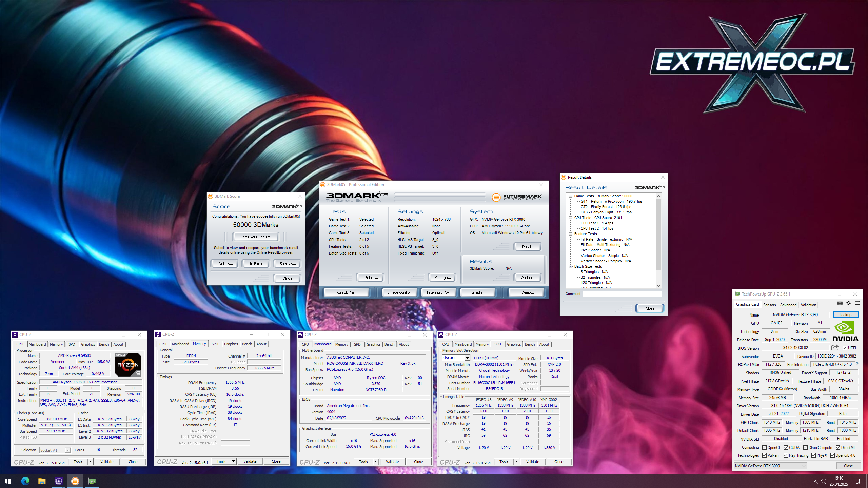This screenshot has width=868, height=488.
Task: Open the notification center icon
Action: point(857,481)
